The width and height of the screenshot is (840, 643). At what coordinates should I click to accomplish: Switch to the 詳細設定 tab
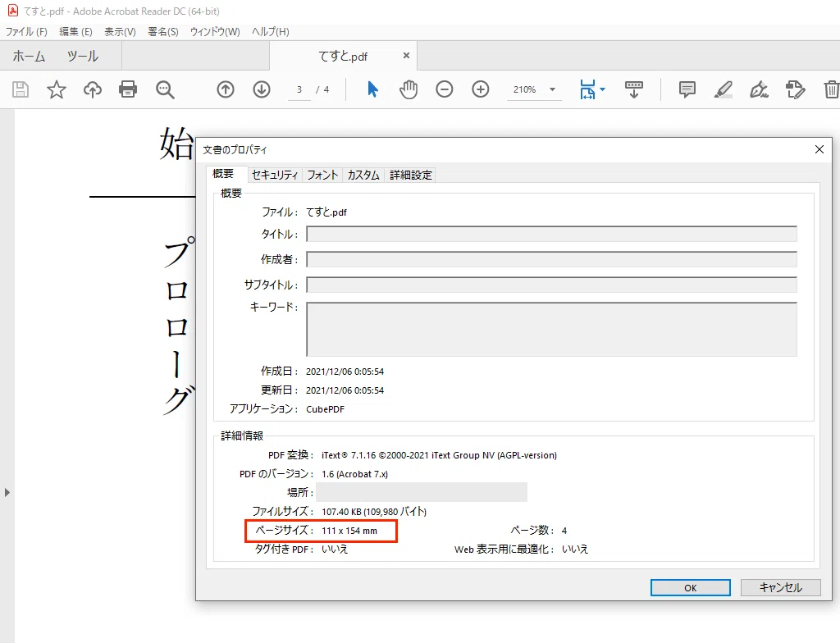coord(410,175)
